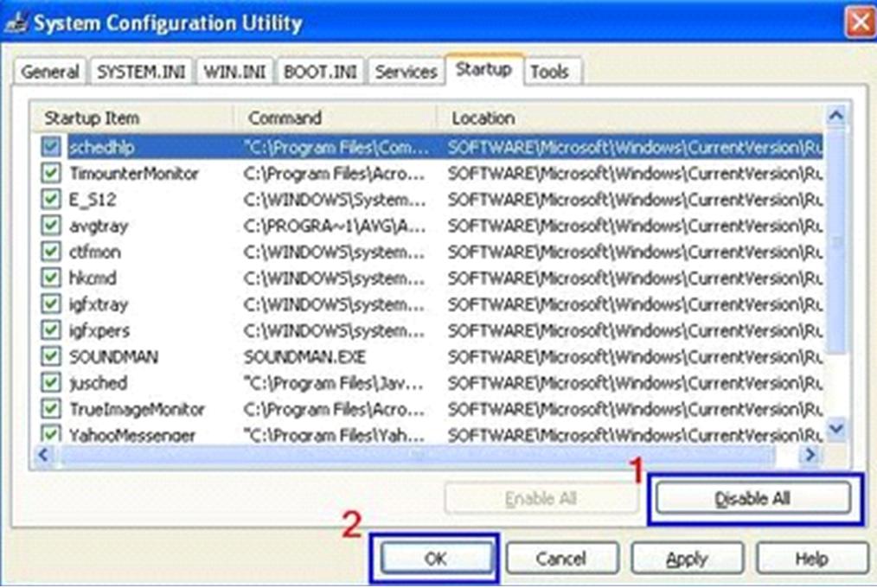
Task: Confirm with the OK button
Action: pos(436,559)
